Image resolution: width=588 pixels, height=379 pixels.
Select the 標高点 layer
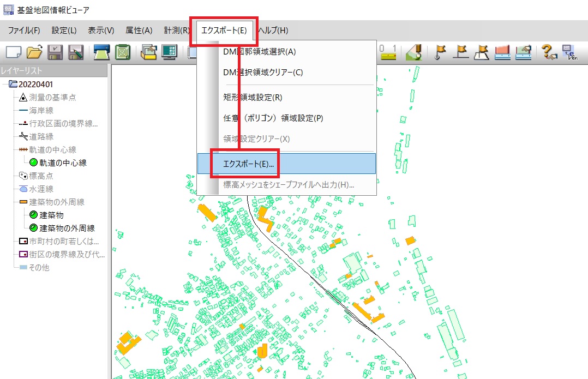pyautogui.click(x=41, y=176)
